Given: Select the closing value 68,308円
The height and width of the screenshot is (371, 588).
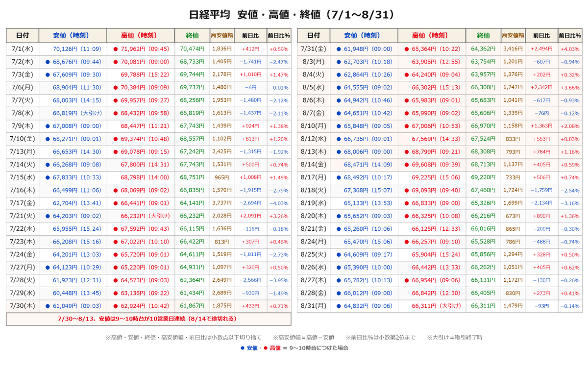Looking at the screenshot, I should 483,151.
